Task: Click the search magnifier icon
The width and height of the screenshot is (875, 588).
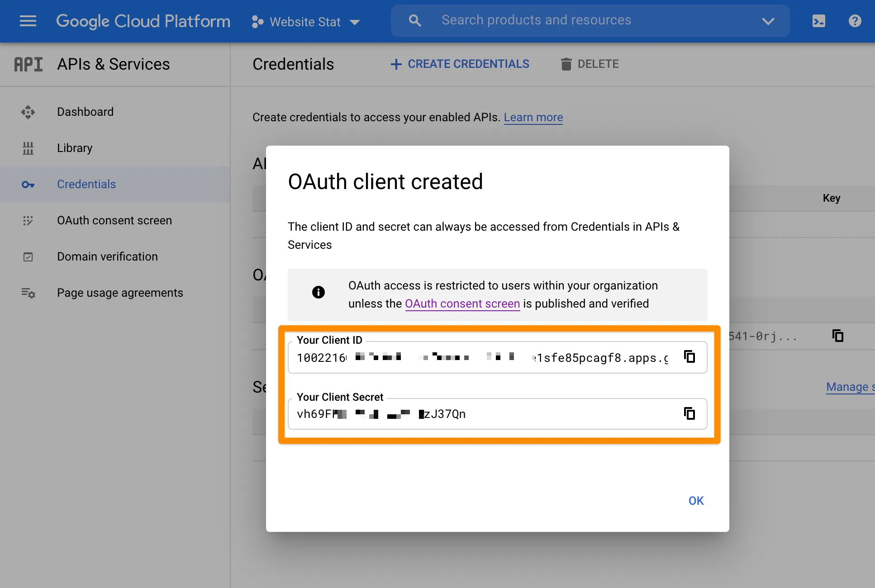Action: pos(414,20)
